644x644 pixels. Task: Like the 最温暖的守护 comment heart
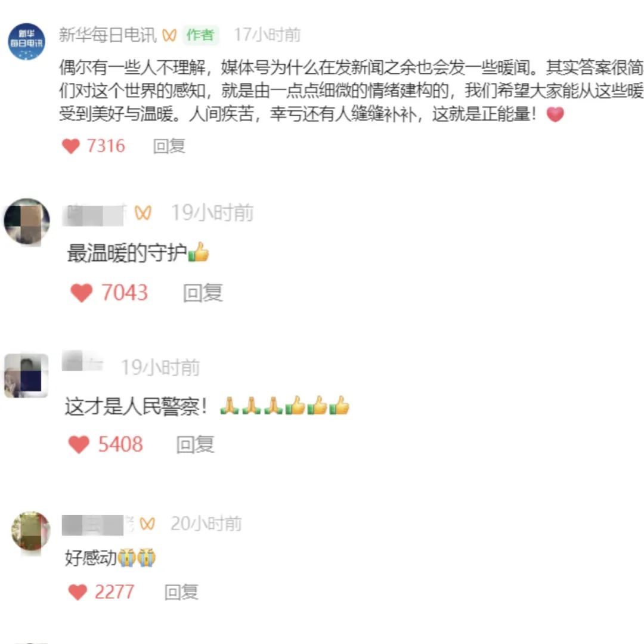pyautogui.click(x=81, y=293)
